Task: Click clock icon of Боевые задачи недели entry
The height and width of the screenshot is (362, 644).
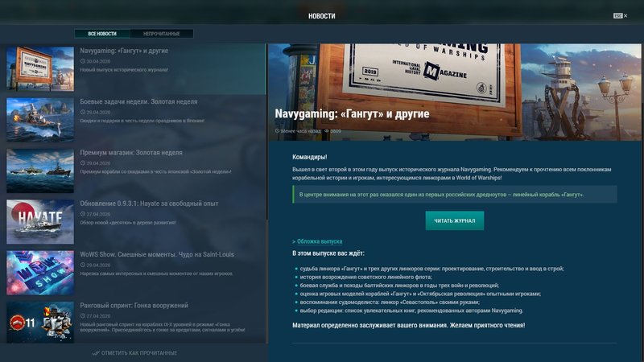Action: pos(83,112)
